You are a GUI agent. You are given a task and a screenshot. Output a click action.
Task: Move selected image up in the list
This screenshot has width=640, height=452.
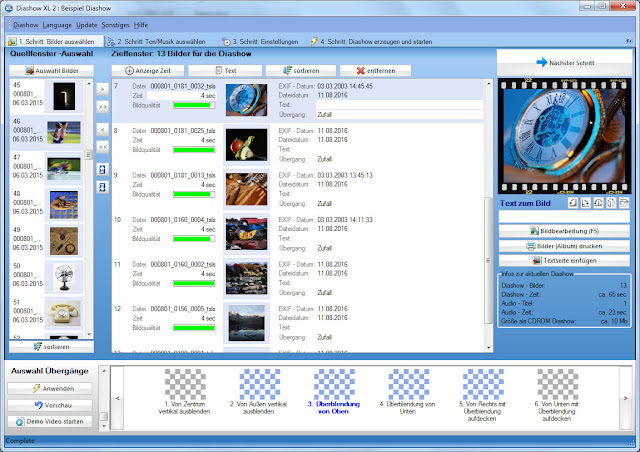[x=102, y=169]
